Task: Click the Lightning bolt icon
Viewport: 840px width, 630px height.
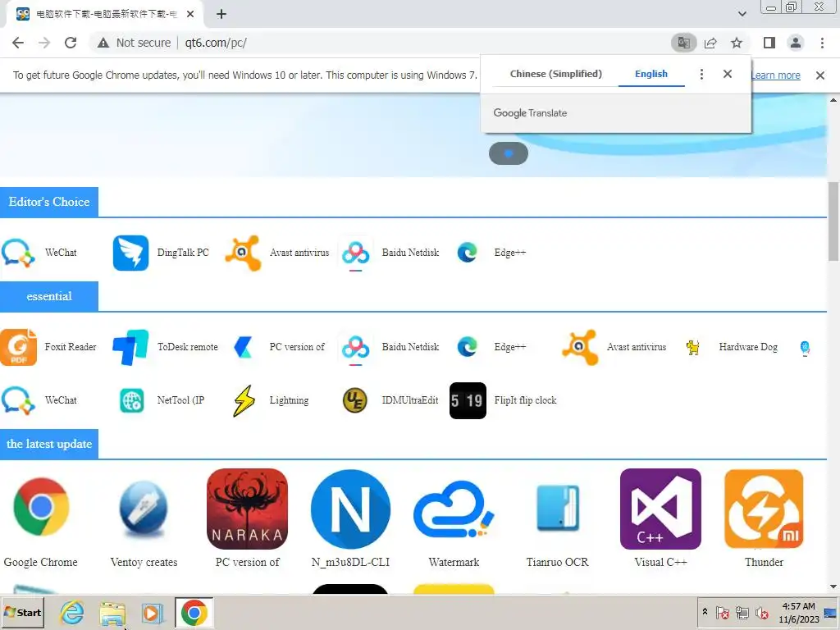Action: click(x=244, y=400)
